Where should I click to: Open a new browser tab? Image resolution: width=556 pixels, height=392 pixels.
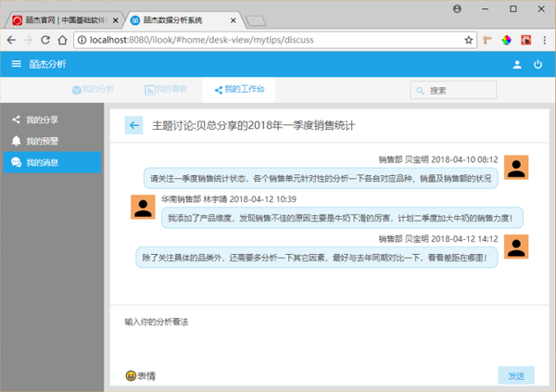[x=256, y=21]
